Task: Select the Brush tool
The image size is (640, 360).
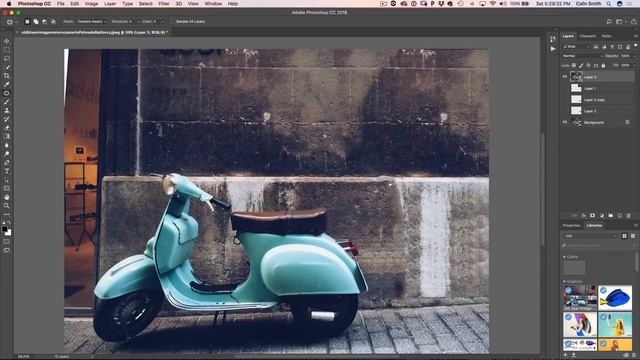Action: (7, 102)
